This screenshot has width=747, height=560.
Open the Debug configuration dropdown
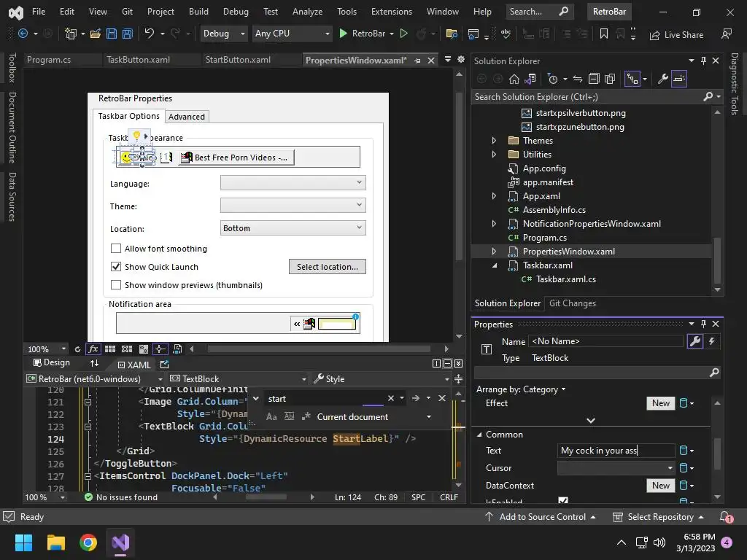tap(223, 34)
